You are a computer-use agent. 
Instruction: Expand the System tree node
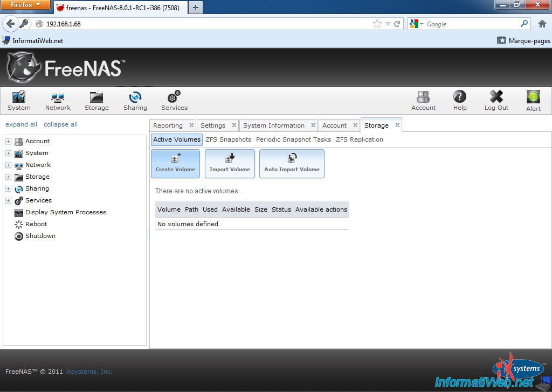tap(9, 153)
